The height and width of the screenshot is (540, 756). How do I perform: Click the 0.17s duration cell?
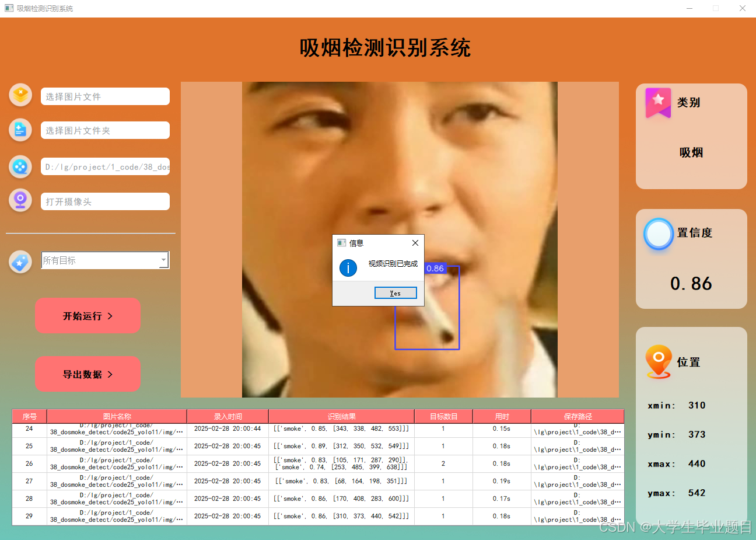click(x=502, y=499)
